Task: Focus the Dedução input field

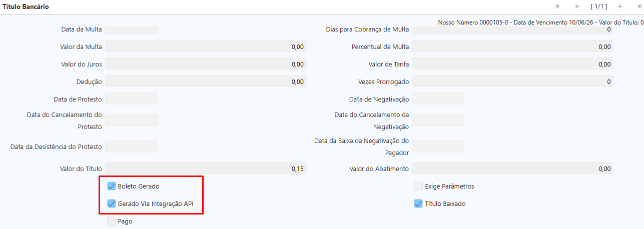Action: coord(206,81)
